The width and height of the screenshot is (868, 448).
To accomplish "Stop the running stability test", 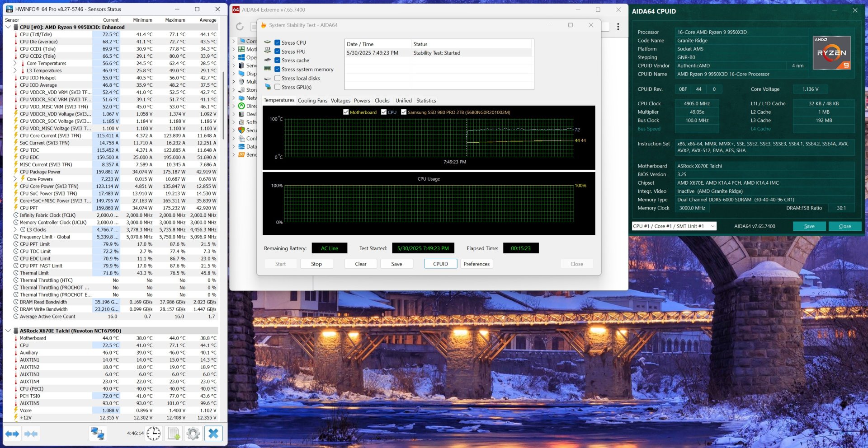I will click(x=316, y=264).
